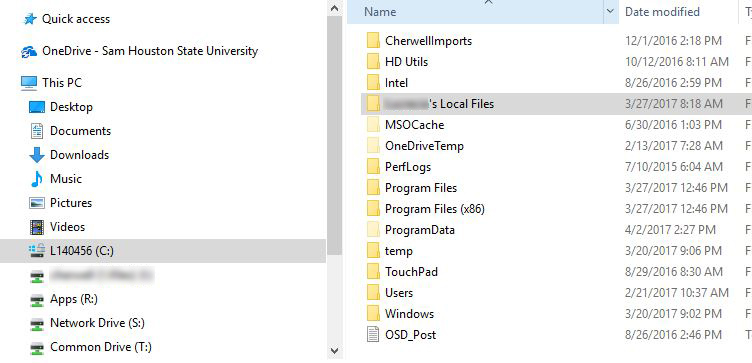Viewport: 752px width, 363px height.
Task: Select Network Drive (S:) label
Action: click(x=97, y=323)
